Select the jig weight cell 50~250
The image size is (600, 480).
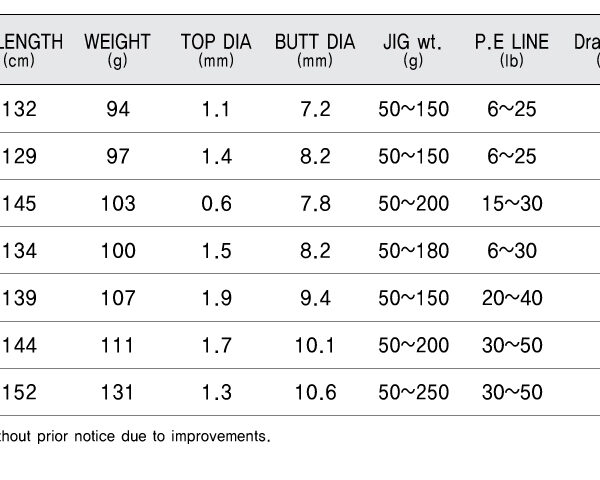tap(413, 392)
